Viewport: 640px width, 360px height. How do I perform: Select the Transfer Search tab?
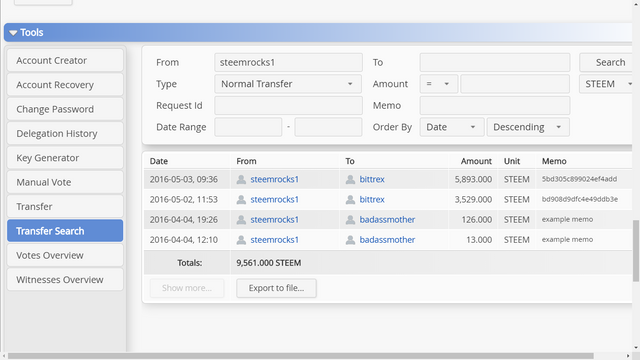[65, 231]
